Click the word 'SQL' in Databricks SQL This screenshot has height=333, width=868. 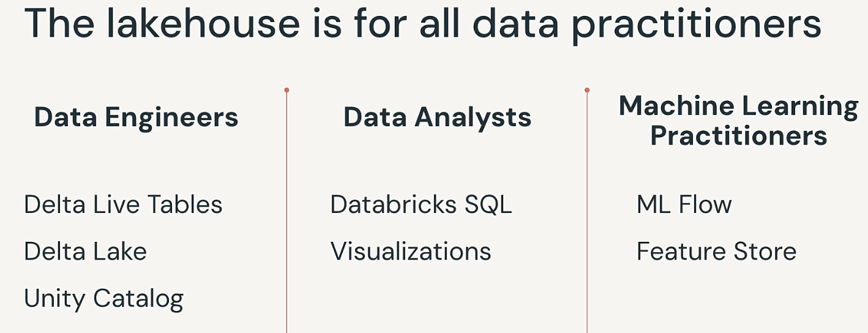pyautogui.click(x=488, y=204)
